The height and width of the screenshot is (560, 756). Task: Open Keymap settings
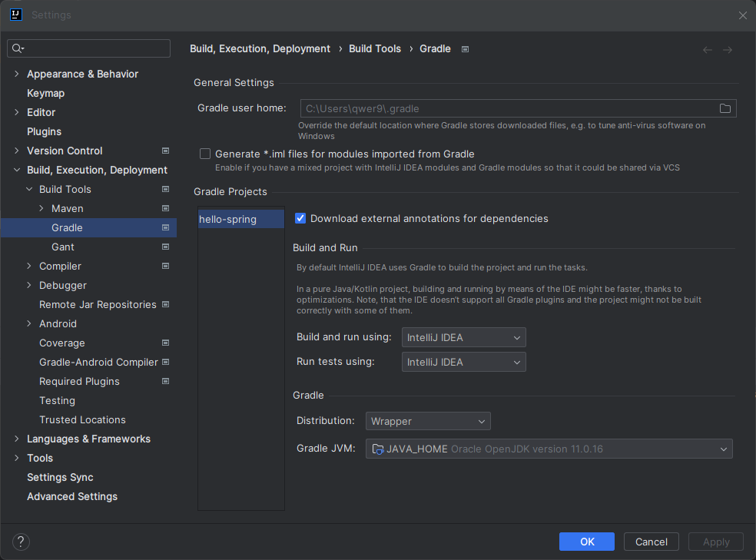tap(46, 93)
